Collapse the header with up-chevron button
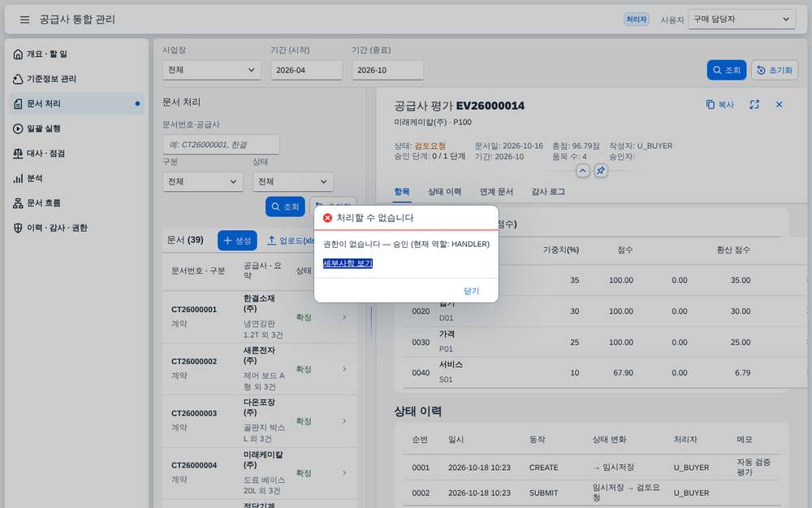812x508 pixels. pos(582,171)
